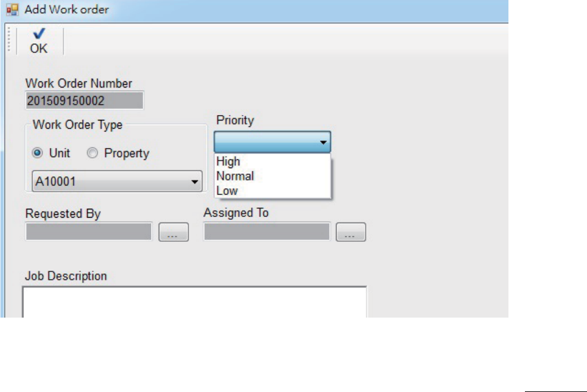This screenshot has width=587, height=392.
Task: Click the Requested By browse button
Action: (x=173, y=232)
